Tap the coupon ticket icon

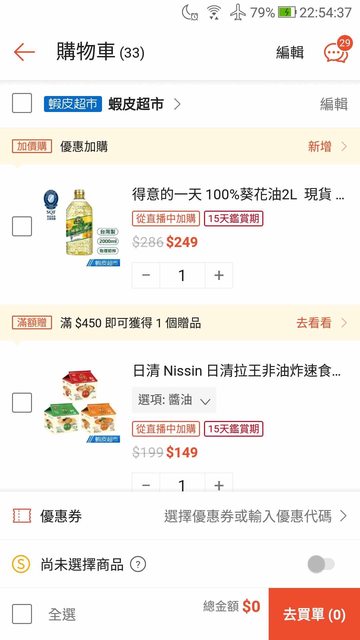pos(22,516)
